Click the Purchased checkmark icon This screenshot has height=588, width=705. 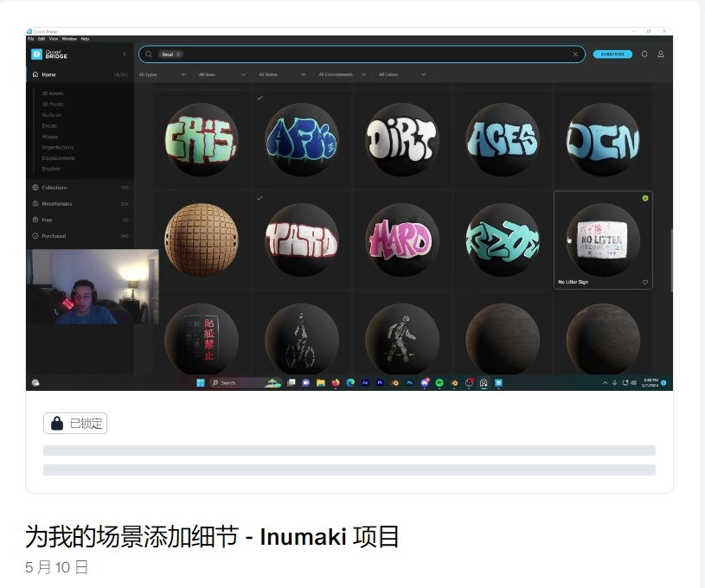coord(35,236)
